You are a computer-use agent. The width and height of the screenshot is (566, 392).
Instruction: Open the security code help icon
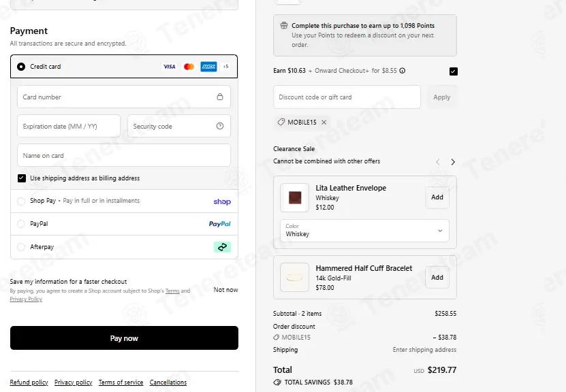[220, 126]
